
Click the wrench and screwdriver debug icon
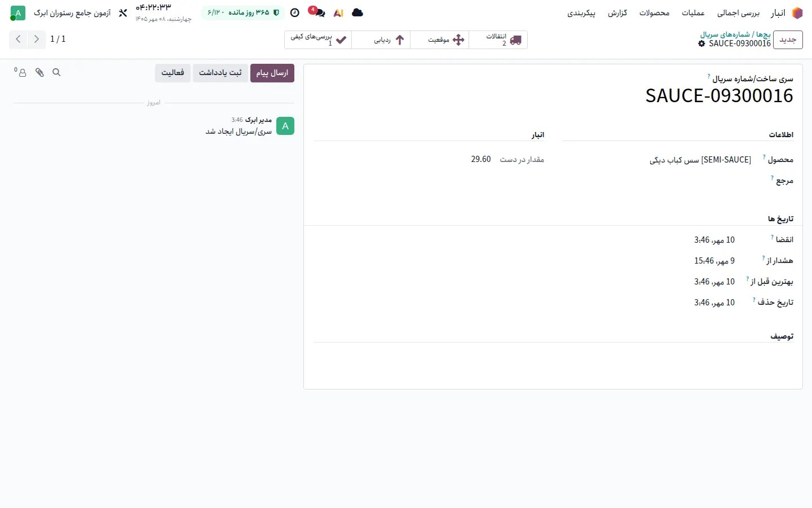point(123,13)
